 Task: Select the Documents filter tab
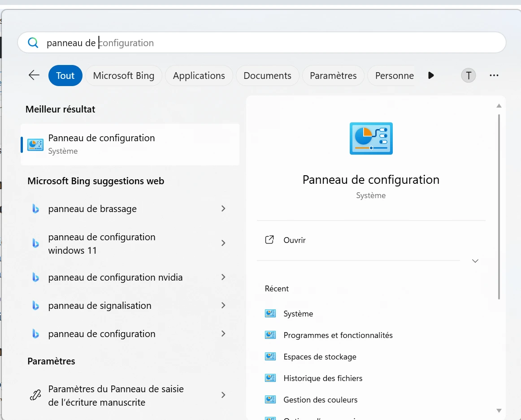(267, 76)
